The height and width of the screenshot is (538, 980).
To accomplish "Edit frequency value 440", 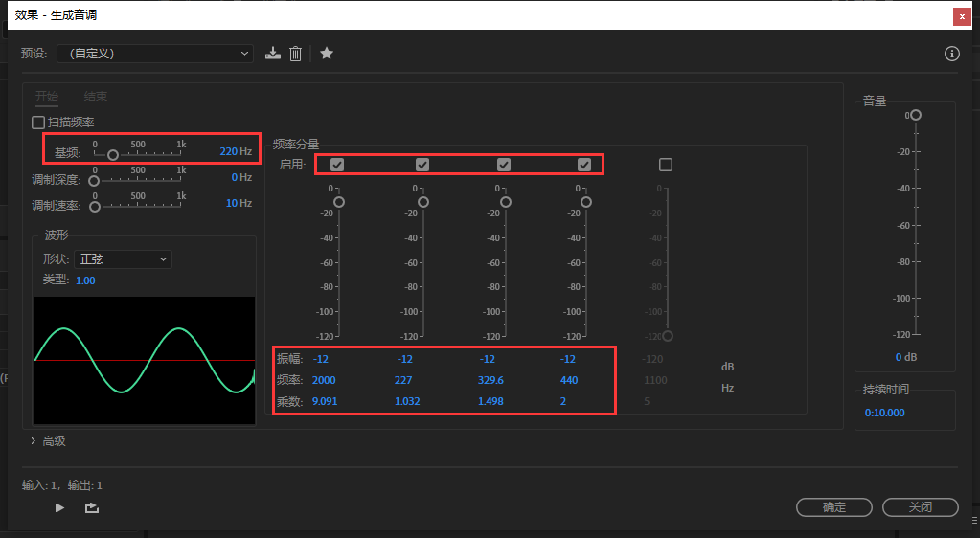I will point(569,381).
